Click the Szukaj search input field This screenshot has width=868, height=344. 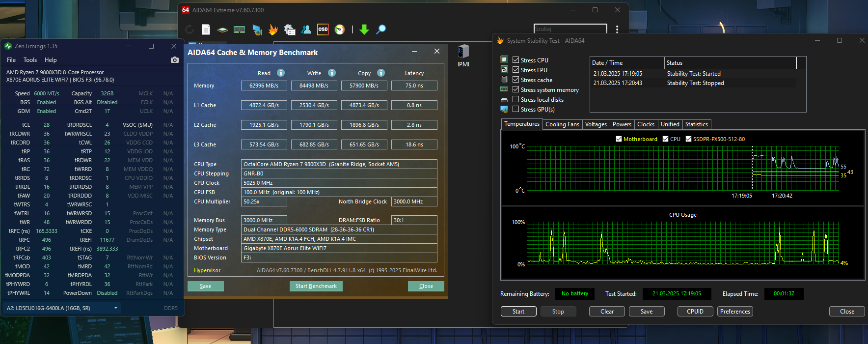pyautogui.click(x=570, y=29)
